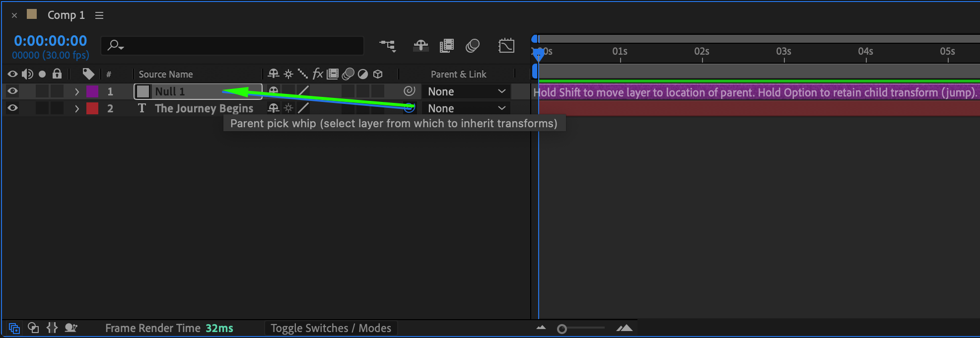The width and height of the screenshot is (980, 338).
Task: Click the layer search field
Action: pyautogui.click(x=238, y=46)
